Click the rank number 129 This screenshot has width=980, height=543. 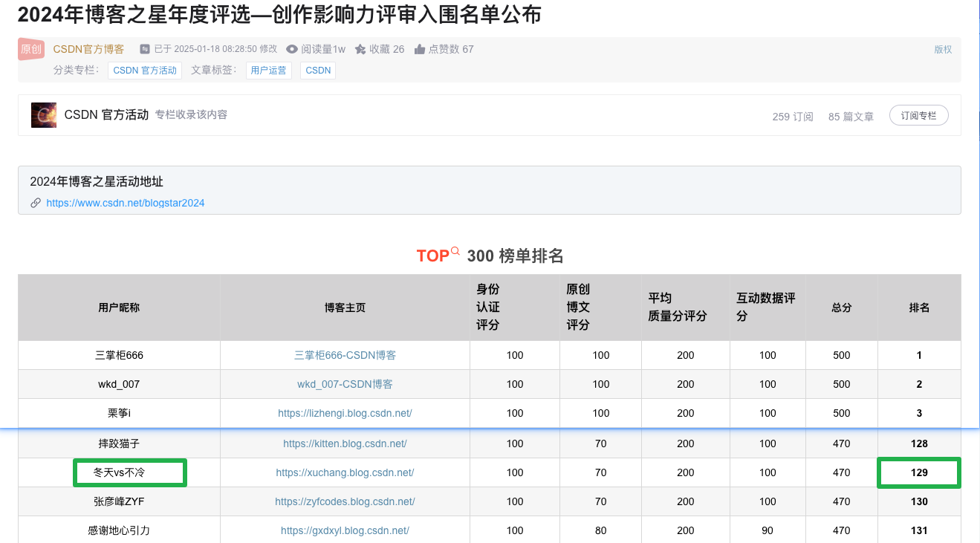coord(919,472)
